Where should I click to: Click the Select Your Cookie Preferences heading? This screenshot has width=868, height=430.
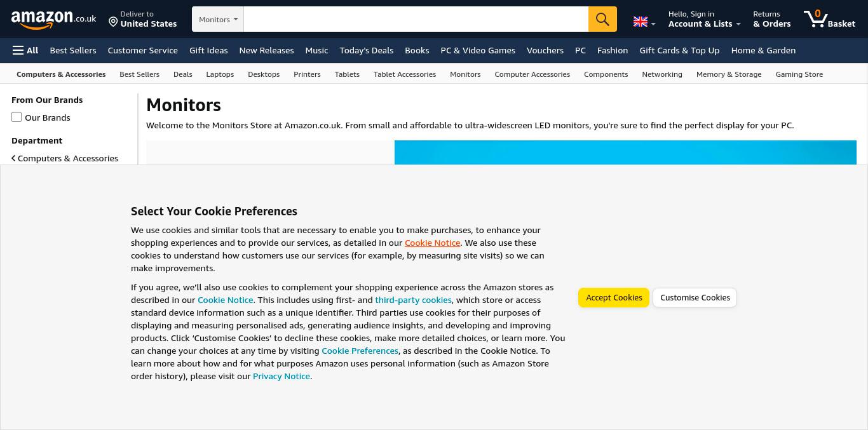pos(214,211)
